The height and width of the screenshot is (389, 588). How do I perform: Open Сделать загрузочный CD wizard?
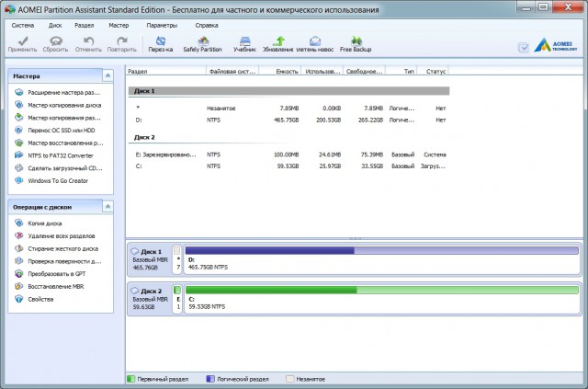coord(59,168)
